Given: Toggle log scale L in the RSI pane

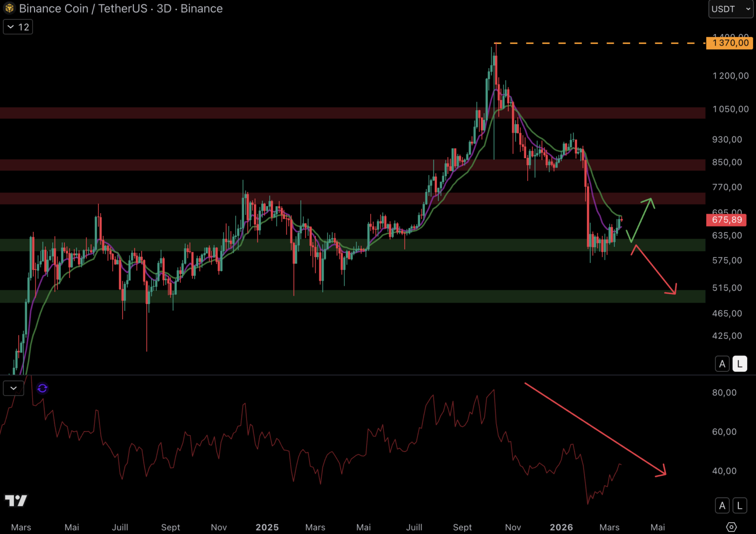Looking at the screenshot, I should [x=739, y=505].
